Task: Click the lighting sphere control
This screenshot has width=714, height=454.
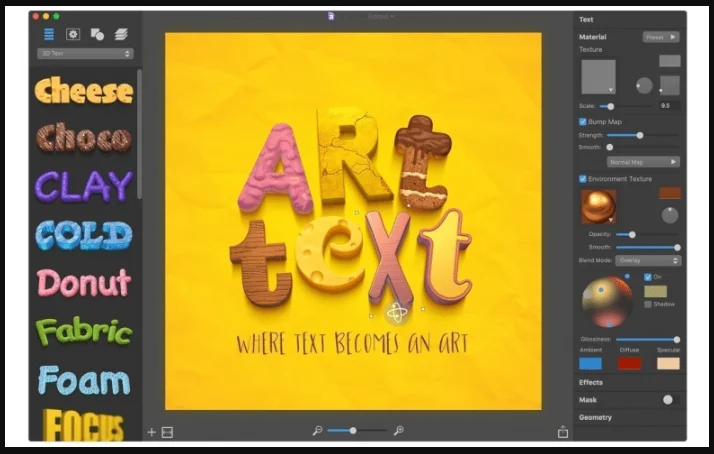Action: click(x=607, y=301)
